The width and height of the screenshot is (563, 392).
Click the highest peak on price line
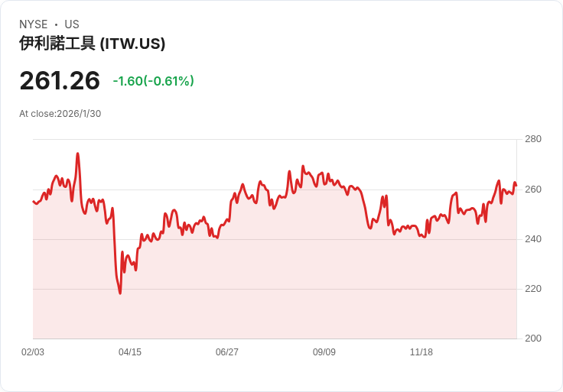pyautogui.click(x=77, y=154)
